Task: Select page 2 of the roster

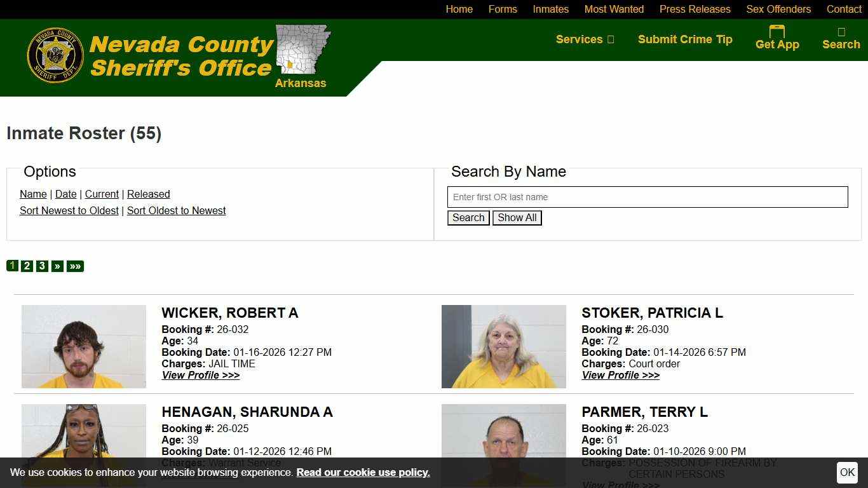Action: point(27,266)
